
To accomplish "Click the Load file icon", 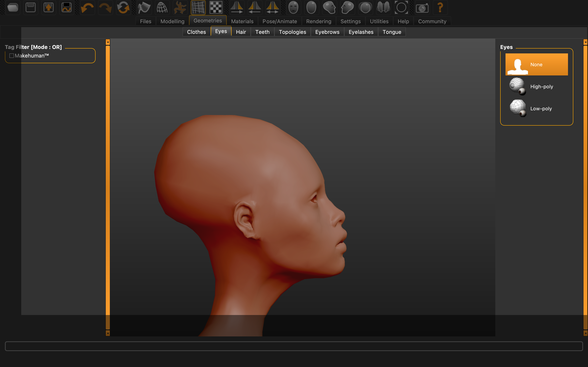I will click(13, 8).
